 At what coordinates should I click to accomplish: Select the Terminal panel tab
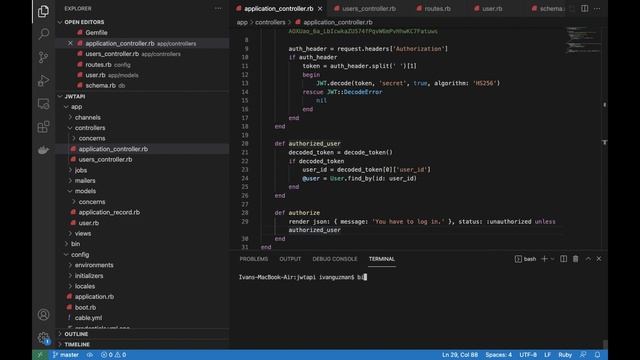click(x=382, y=259)
